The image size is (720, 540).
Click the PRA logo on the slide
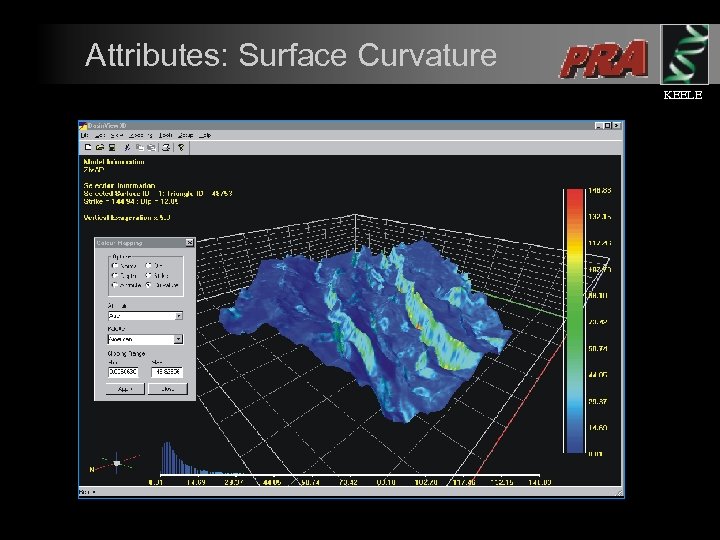click(x=604, y=59)
